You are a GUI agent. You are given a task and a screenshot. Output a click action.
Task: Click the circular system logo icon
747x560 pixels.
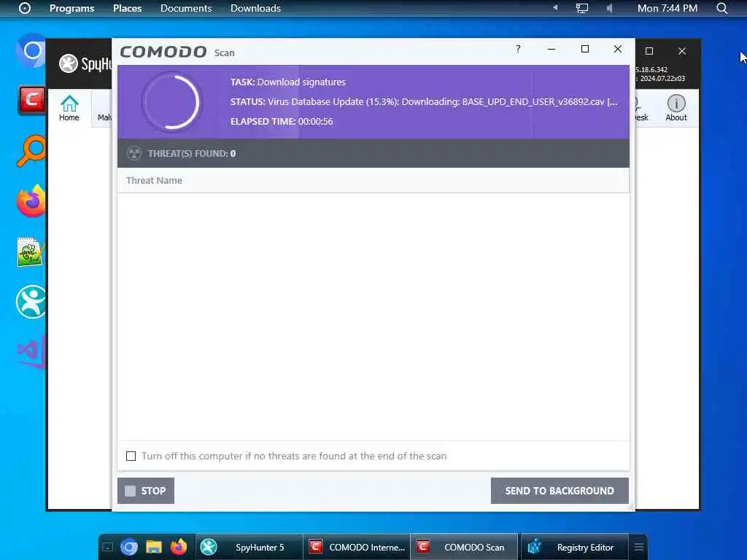[25, 8]
